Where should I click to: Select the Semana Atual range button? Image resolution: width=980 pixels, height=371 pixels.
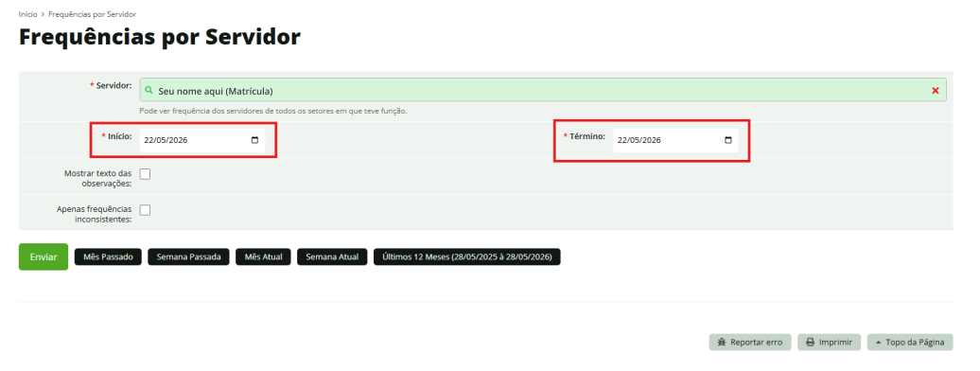pyautogui.click(x=332, y=257)
